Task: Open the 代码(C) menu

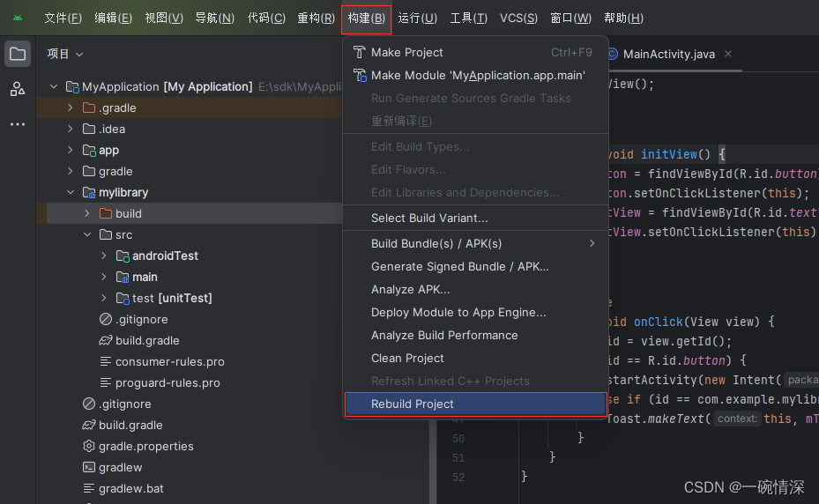Action: click(266, 19)
